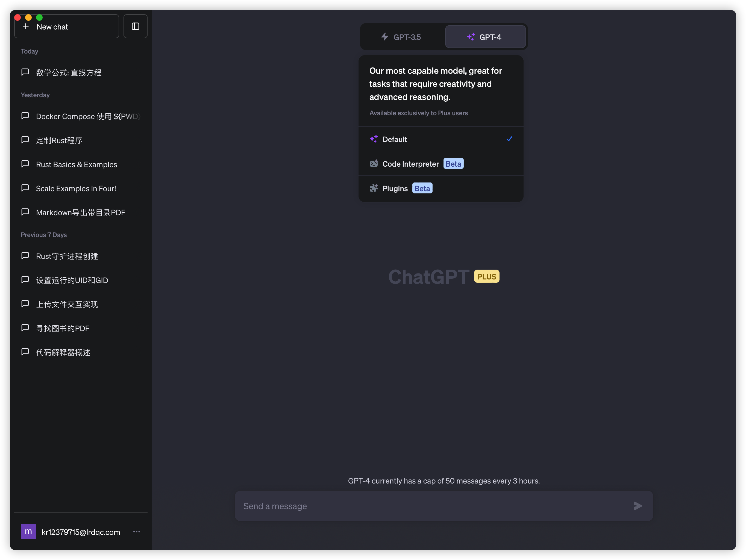Click the plus icon for New chat

pyautogui.click(x=26, y=26)
